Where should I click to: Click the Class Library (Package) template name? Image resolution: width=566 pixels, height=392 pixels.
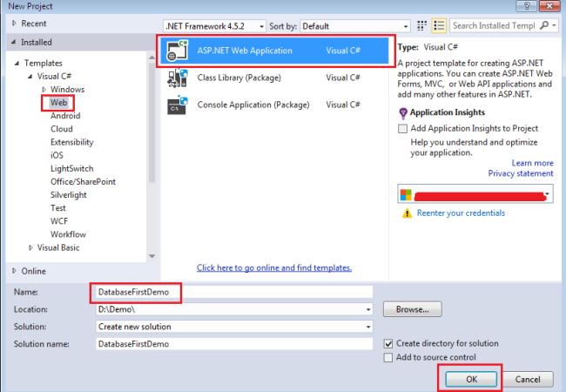tap(239, 78)
